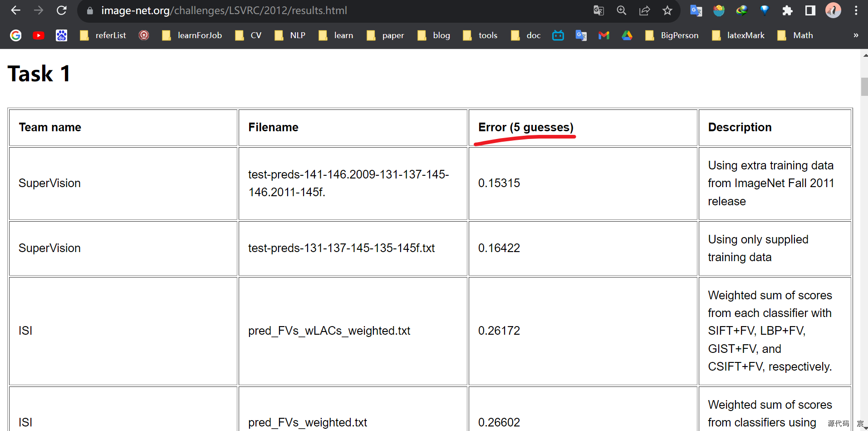This screenshot has height=431, width=868.
Task: Click ISI in the 0.26172 row
Action: [25, 331]
